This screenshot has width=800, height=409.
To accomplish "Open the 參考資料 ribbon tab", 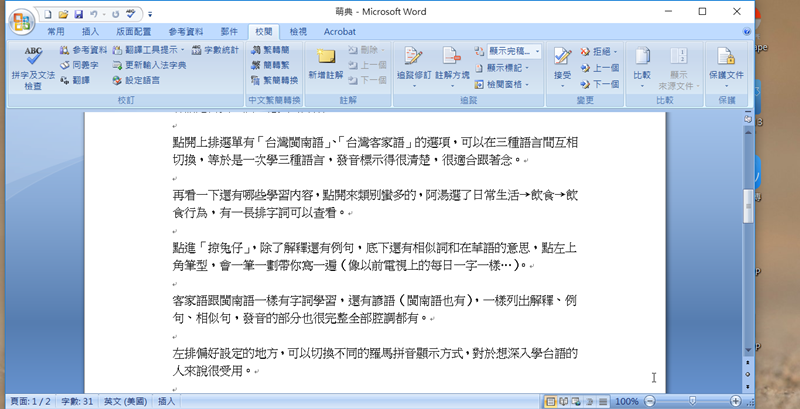I will 186,32.
